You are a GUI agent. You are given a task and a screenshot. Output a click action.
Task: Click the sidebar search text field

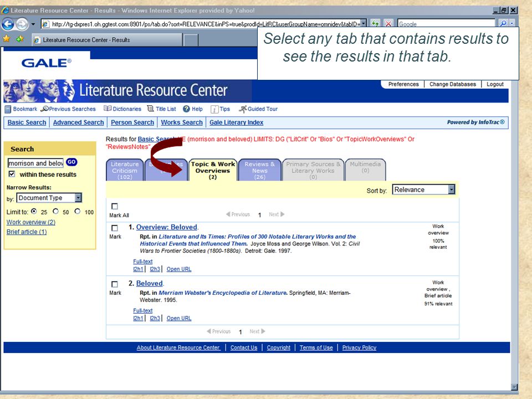35,163
